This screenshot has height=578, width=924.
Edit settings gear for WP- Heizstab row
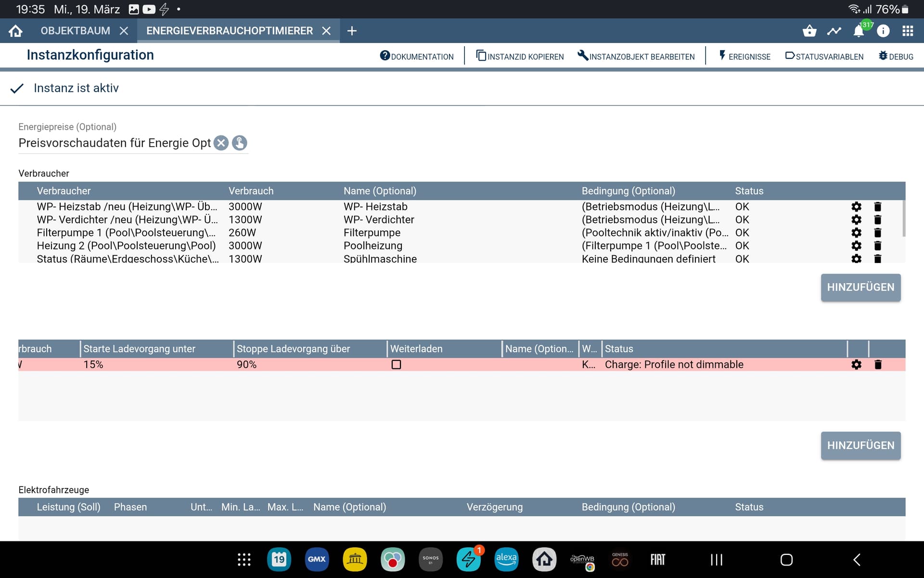point(856,207)
